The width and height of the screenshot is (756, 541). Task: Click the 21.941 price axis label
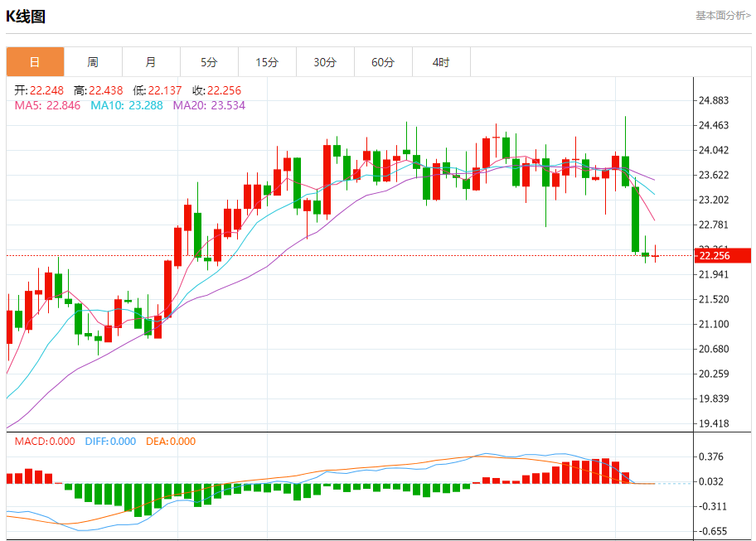(x=714, y=274)
